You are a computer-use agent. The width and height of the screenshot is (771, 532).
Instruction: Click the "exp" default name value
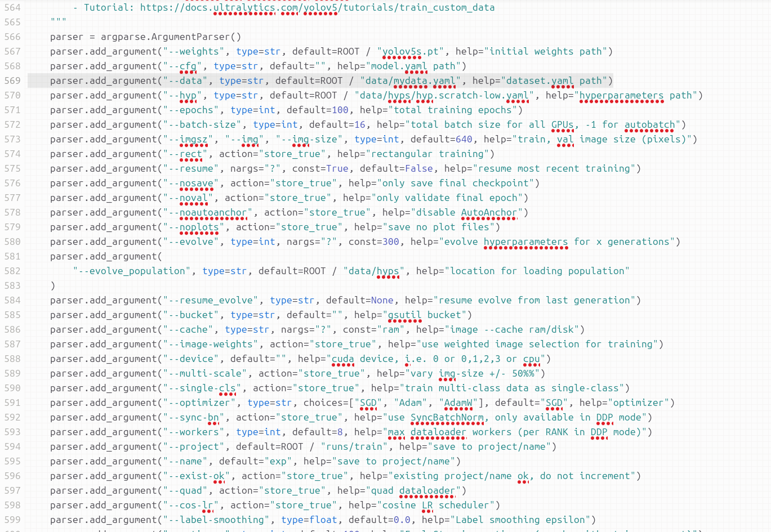point(278,461)
